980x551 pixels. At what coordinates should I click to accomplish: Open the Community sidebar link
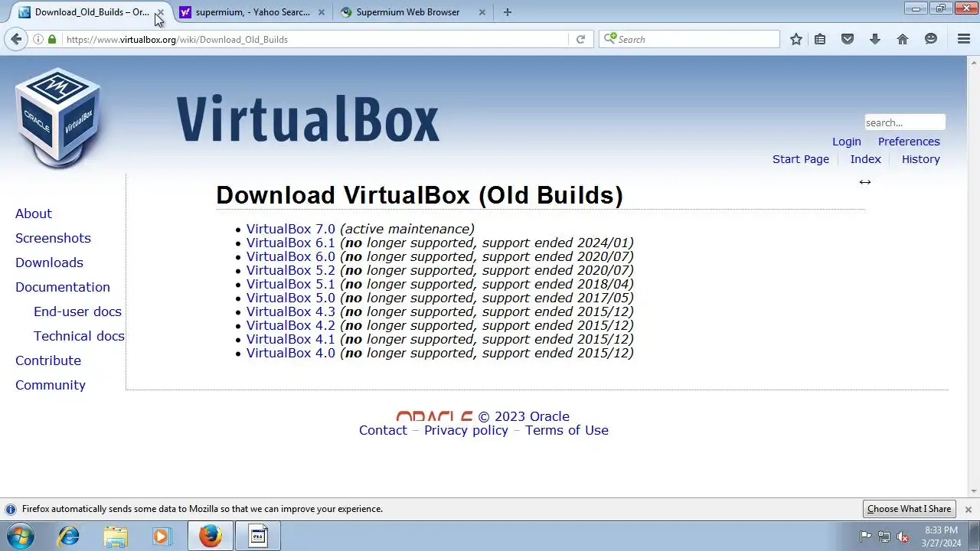pyautogui.click(x=51, y=385)
